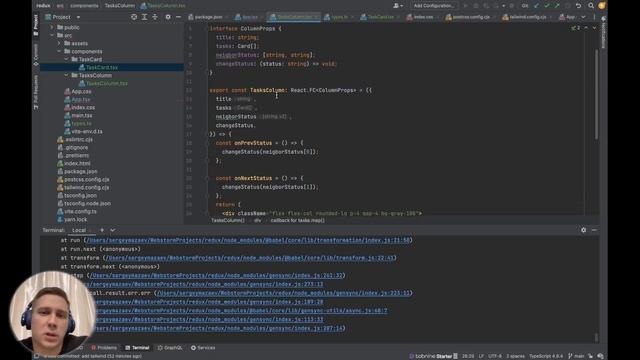This screenshot has height=360, width=640.
Task: Open TasksColumn.tsx in project tree
Action: point(107,83)
